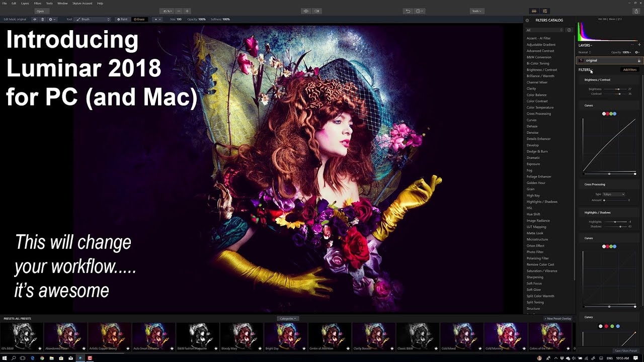Adjust the Shadows slider
The image size is (644, 362).
[615, 226]
